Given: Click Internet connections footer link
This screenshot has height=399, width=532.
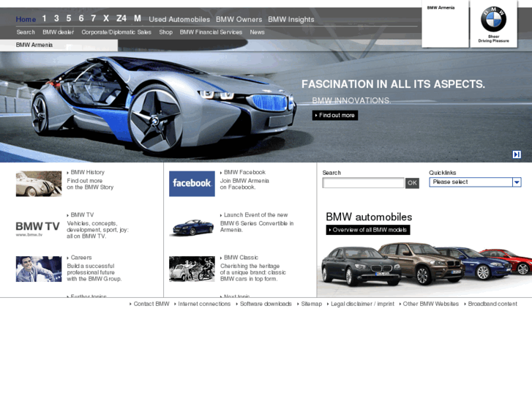Looking at the screenshot, I should tap(204, 304).
